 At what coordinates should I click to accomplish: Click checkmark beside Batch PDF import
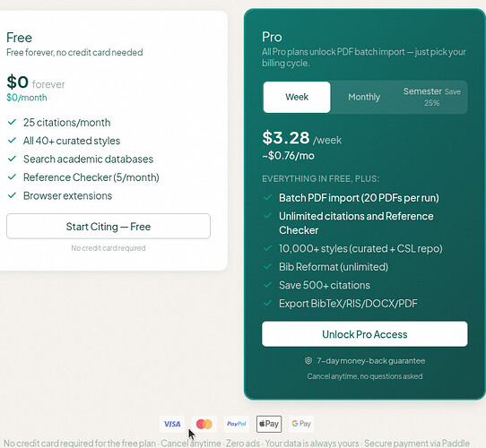(x=267, y=197)
